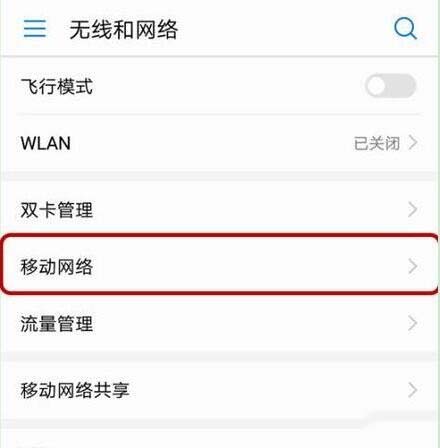The image size is (440, 448).
Task: Click the chevron beside 双卡管理
Action: point(413,210)
